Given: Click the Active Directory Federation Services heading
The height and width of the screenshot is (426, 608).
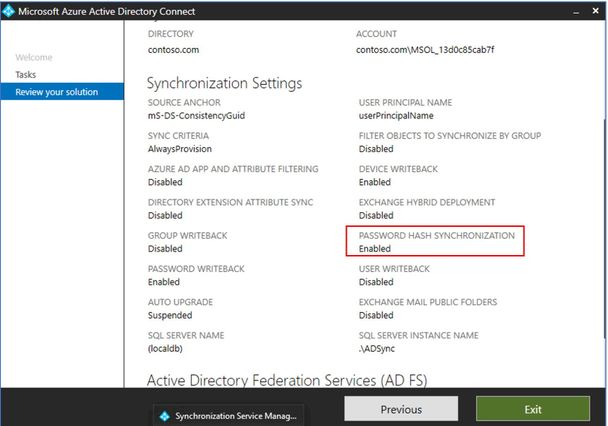Looking at the screenshot, I should 287,380.
